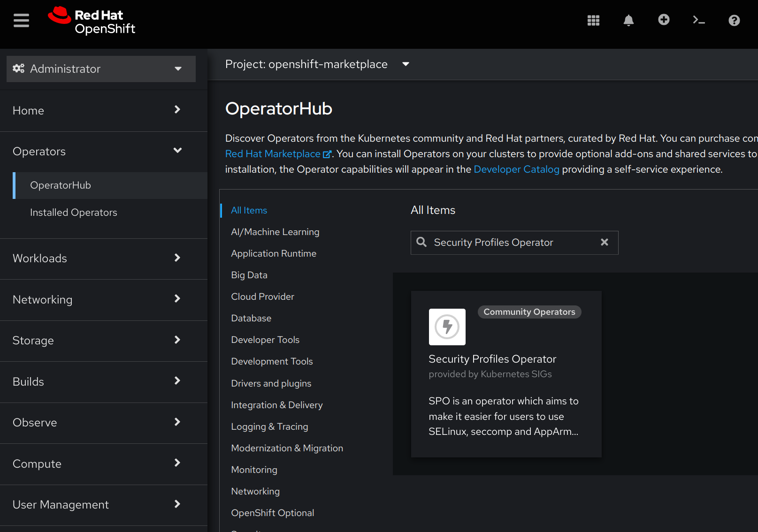Expand the Observe navigation section
This screenshot has height=532, width=758.
click(104, 422)
